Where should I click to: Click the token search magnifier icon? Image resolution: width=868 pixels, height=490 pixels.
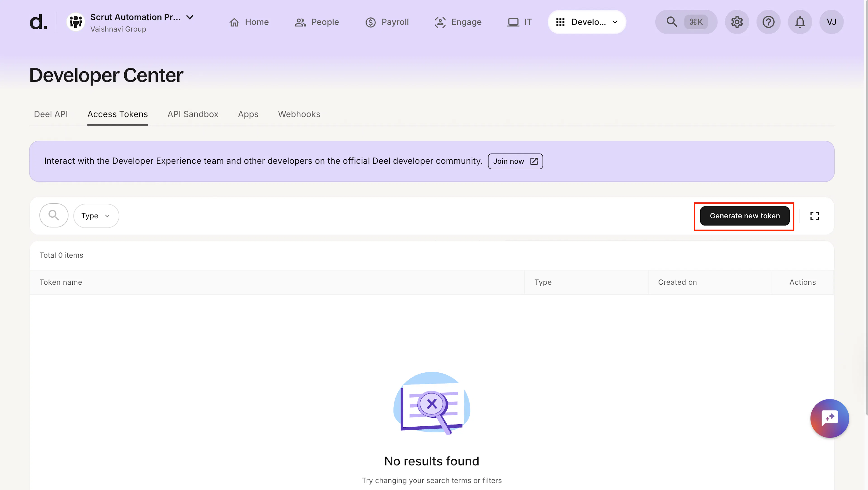point(54,215)
